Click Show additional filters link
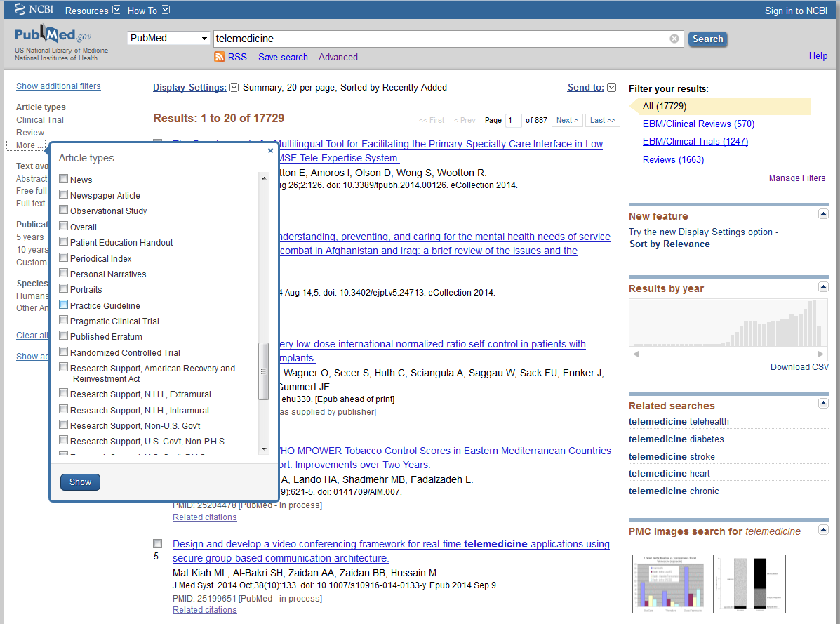This screenshot has width=840, height=624. pyautogui.click(x=58, y=86)
